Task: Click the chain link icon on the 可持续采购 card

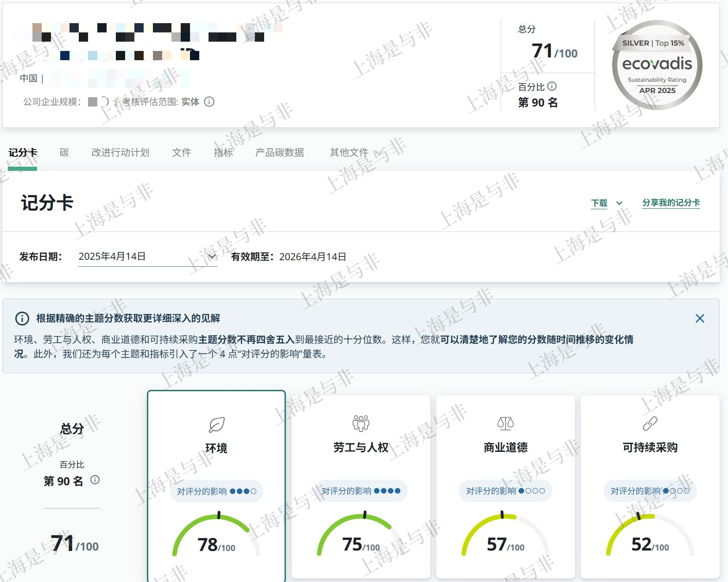Action: (650, 423)
